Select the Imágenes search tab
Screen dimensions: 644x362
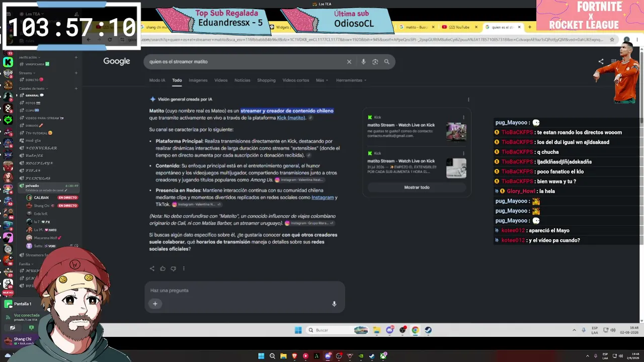198,80
